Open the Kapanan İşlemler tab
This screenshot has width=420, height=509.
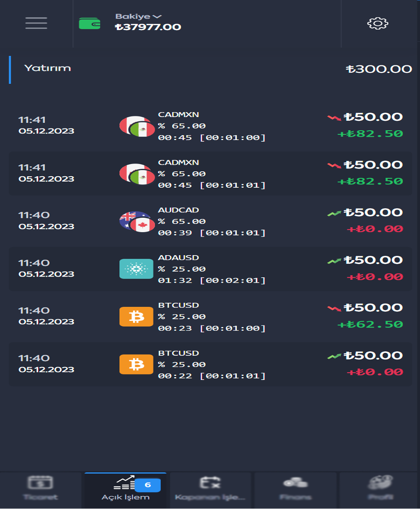(x=210, y=488)
